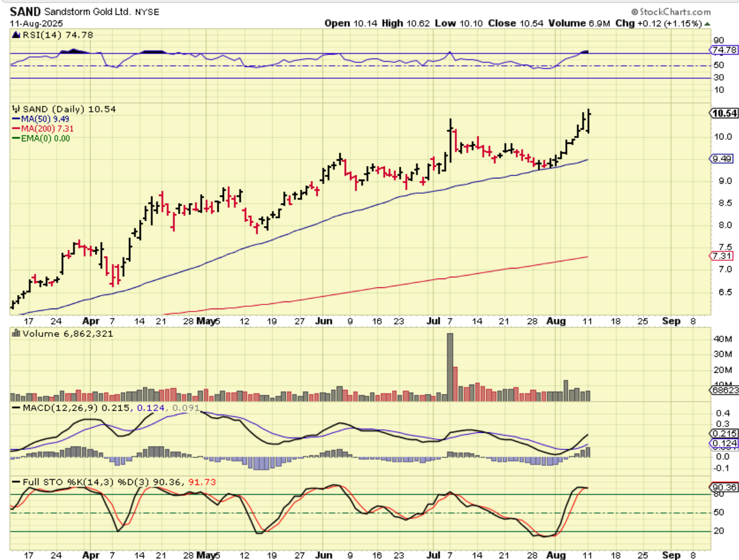Click the latest price bar for 11 August

click(589, 121)
